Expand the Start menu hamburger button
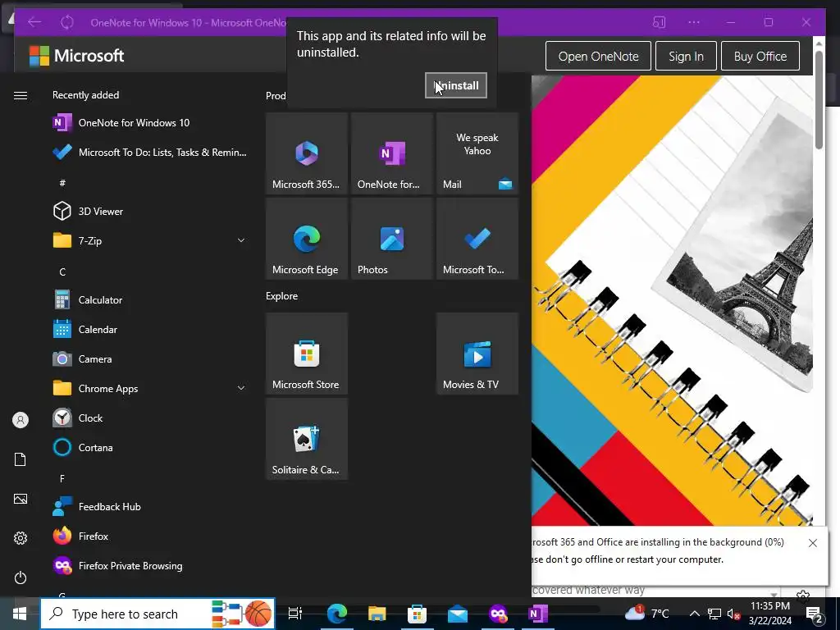This screenshot has height=630, width=840. coord(21,95)
